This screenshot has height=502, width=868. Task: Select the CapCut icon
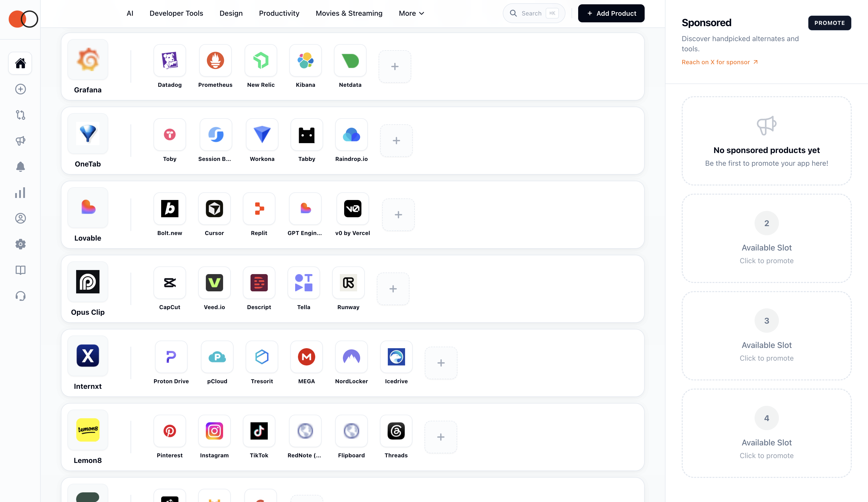[x=170, y=283]
